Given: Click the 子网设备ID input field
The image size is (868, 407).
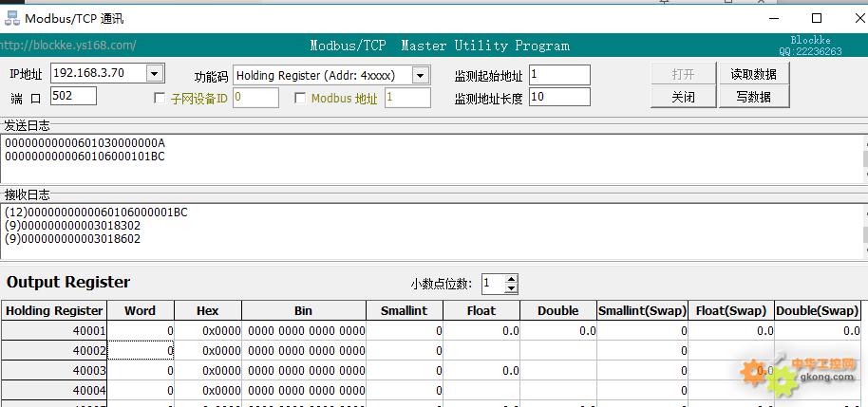Looking at the screenshot, I should coord(255,98).
